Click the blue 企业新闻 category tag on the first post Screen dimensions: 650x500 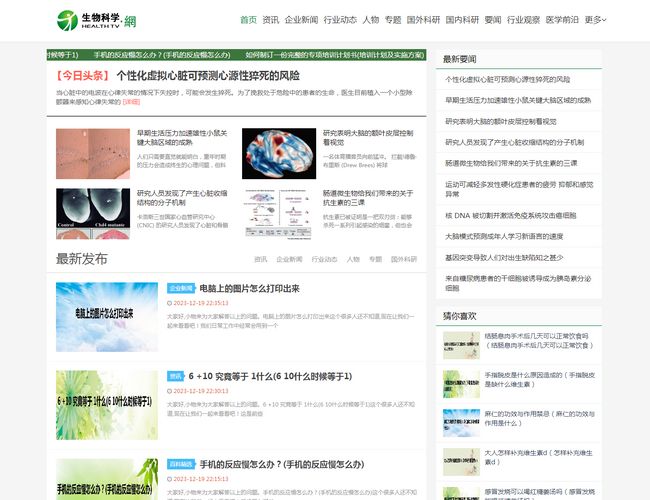pos(181,288)
